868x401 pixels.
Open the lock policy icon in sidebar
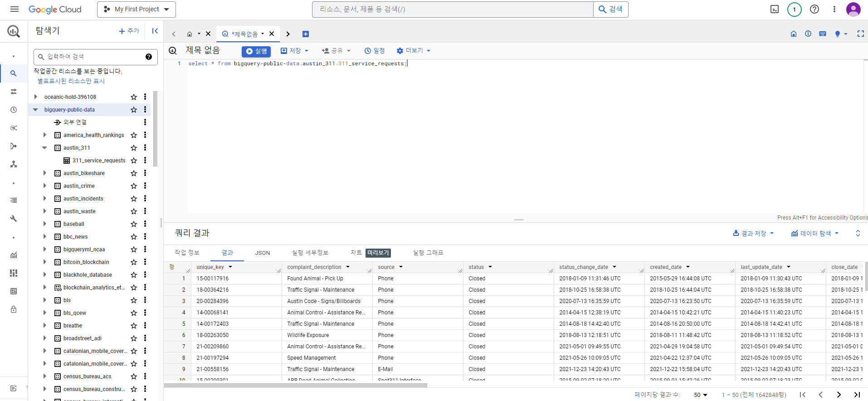[x=14, y=309]
